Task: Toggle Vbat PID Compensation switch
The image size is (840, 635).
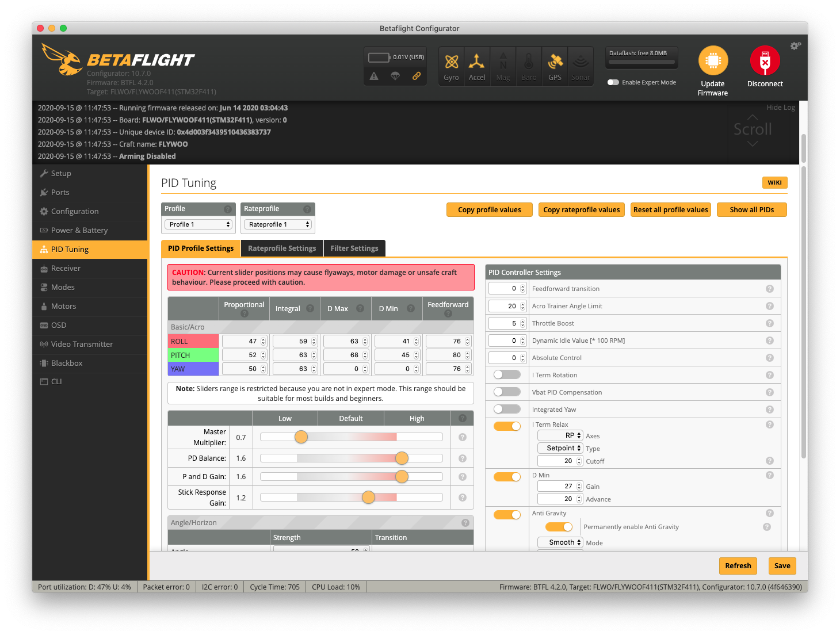Action: pos(507,392)
